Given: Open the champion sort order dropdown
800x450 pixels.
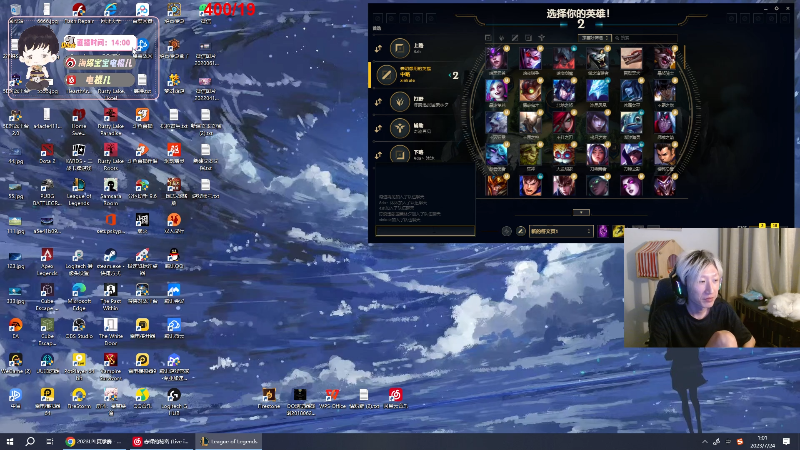Looking at the screenshot, I should (594, 38).
